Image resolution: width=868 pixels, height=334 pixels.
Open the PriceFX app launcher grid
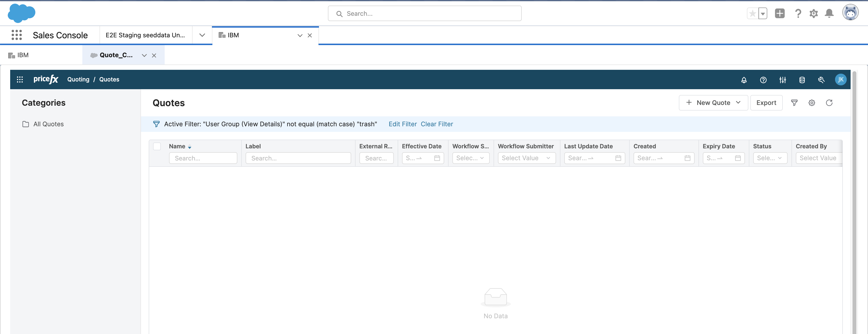click(x=20, y=79)
